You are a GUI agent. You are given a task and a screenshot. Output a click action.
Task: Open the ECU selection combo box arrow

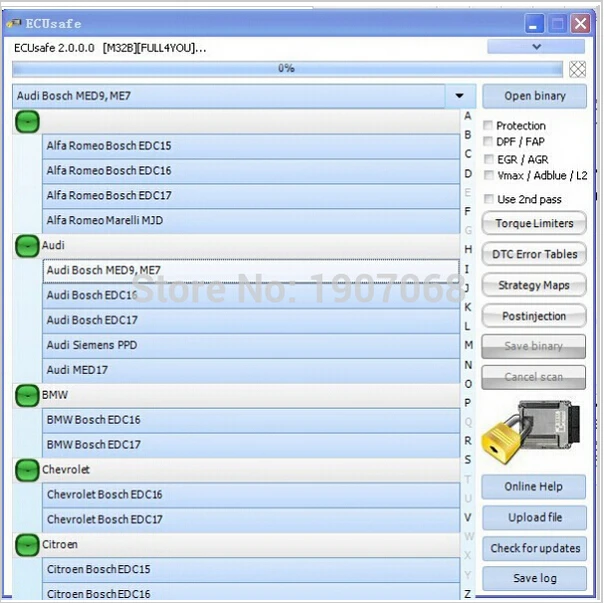[x=460, y=96]
